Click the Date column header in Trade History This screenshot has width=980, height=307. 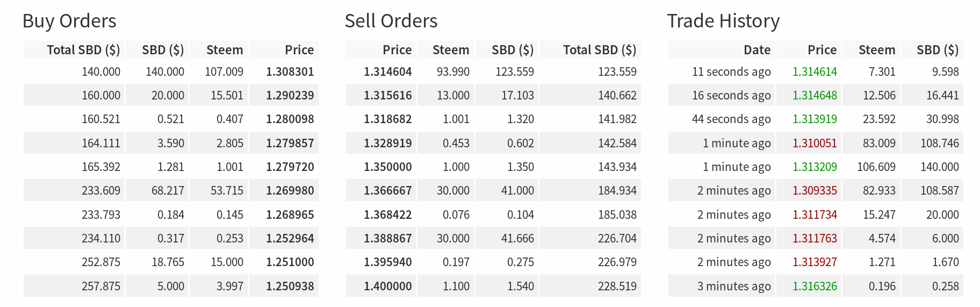(757, 50)
